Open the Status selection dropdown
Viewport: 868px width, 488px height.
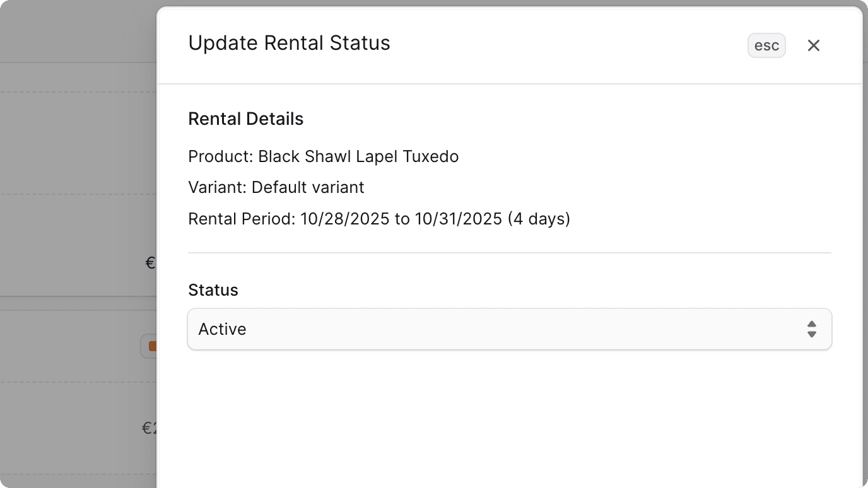pyautogui.click(x=510, y=328)
